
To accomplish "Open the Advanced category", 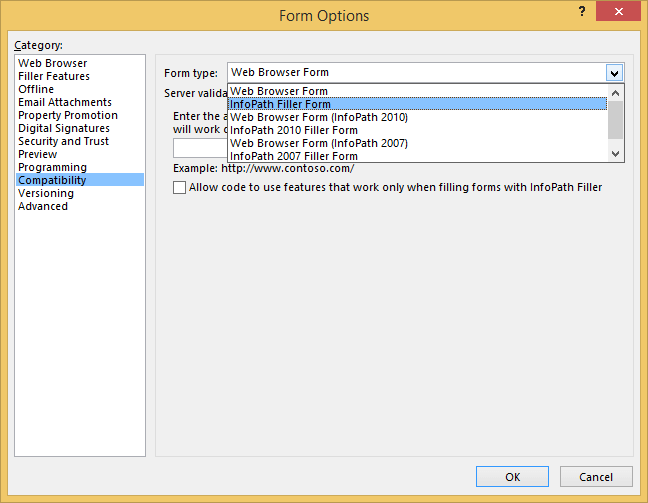I will click(x=43, y=206).
